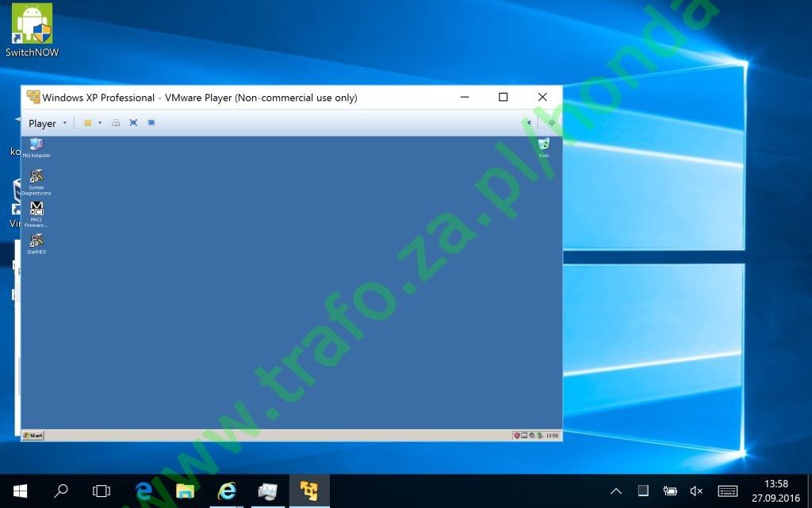The width and height of the screenshot is (812, 508).
Task: Open Internet Explorer from taskbar
Action: tap(226, 491)
